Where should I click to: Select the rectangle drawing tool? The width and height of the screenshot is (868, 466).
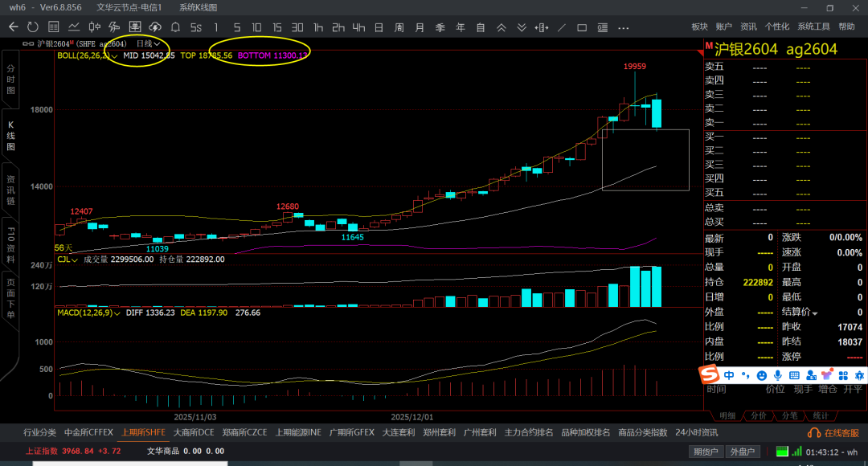point(582,27)
